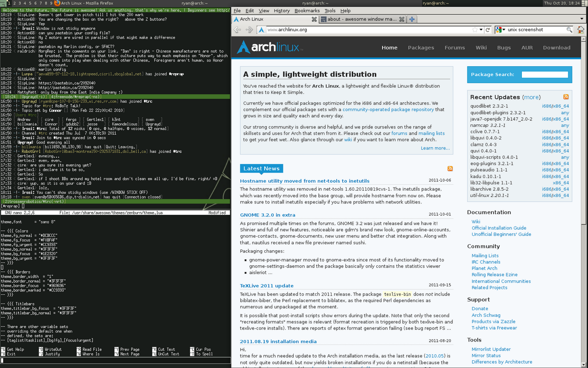Open the History menu
Viewport: 588px width, 368px height.
click(x=282, y=11)
